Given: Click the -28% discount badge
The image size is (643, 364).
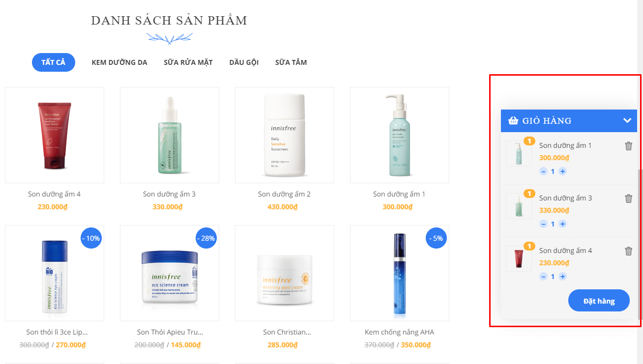Looking at the screenshot, I should tap(206, 238).
